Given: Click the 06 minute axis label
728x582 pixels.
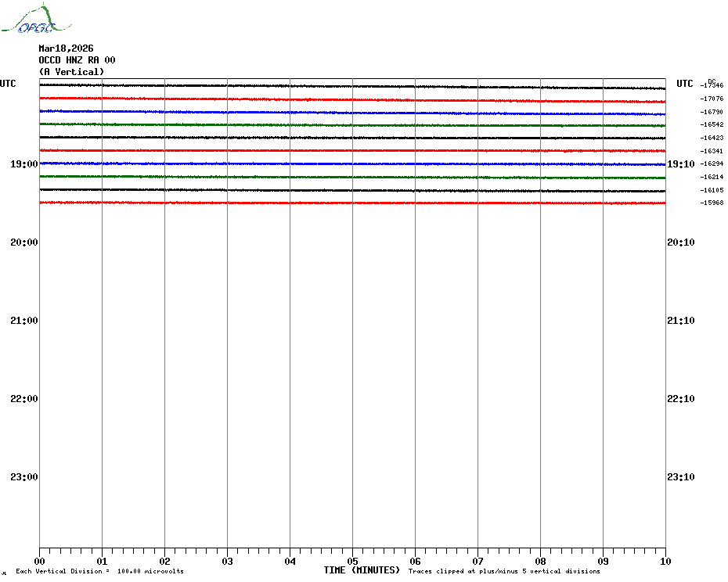Looking at the screenshot, I should (x=416, y=562).
